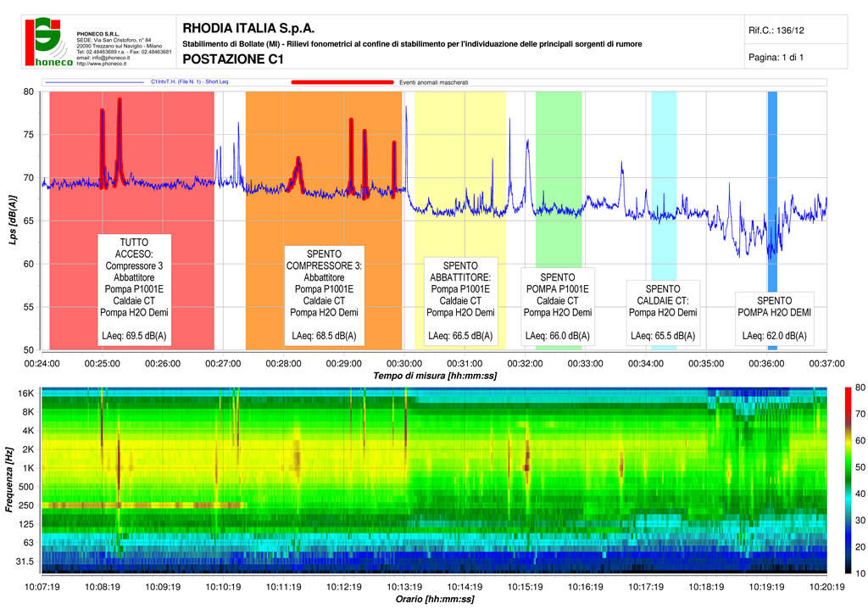Click the Phoneco company logo
This screenshot has width=868, height=614.
(48, 42)
